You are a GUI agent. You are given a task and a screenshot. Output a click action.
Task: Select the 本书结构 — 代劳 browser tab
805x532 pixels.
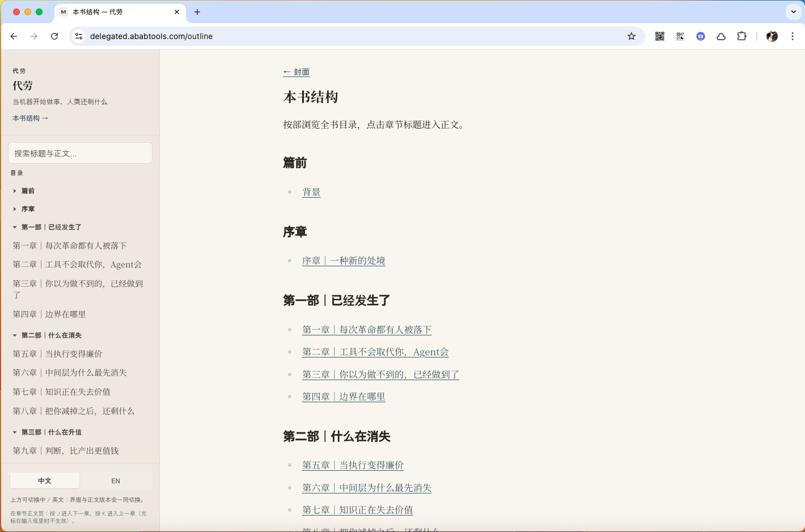pos(120,12)
